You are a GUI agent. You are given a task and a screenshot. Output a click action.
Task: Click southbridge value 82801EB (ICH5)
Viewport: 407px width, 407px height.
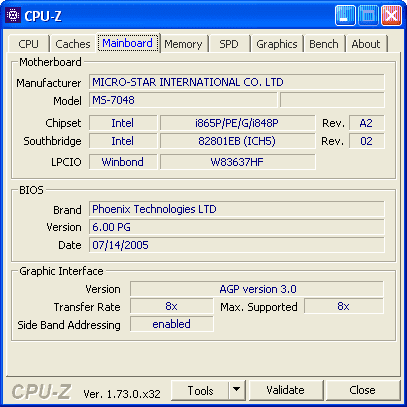coord(237,141)
